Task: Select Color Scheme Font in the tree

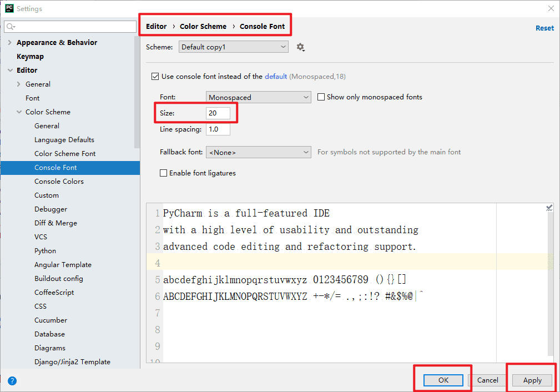Action: coord(65,154)
